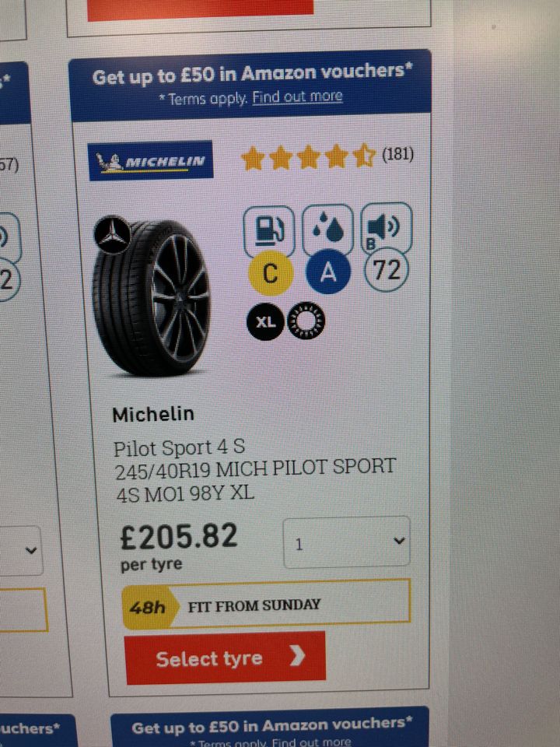This screenshot has width=560, height=747.
Task: Click the black XL extra load badge
Action: tap(265, 322)
